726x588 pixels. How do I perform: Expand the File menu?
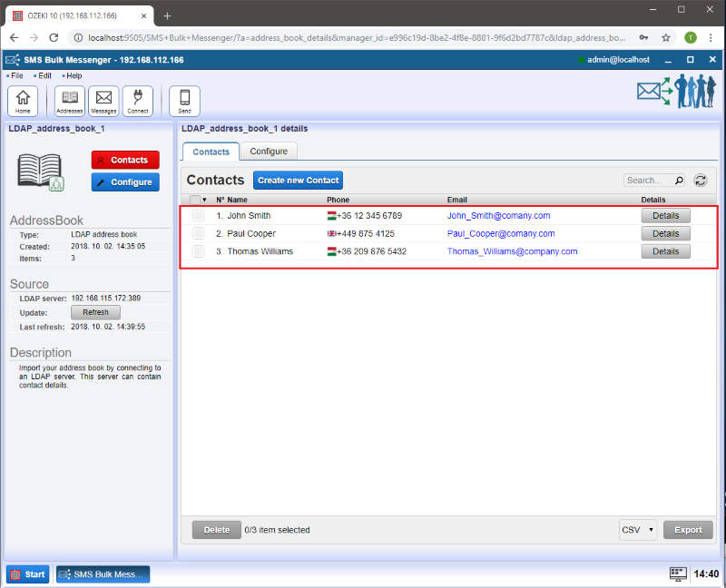click(15, 75)
